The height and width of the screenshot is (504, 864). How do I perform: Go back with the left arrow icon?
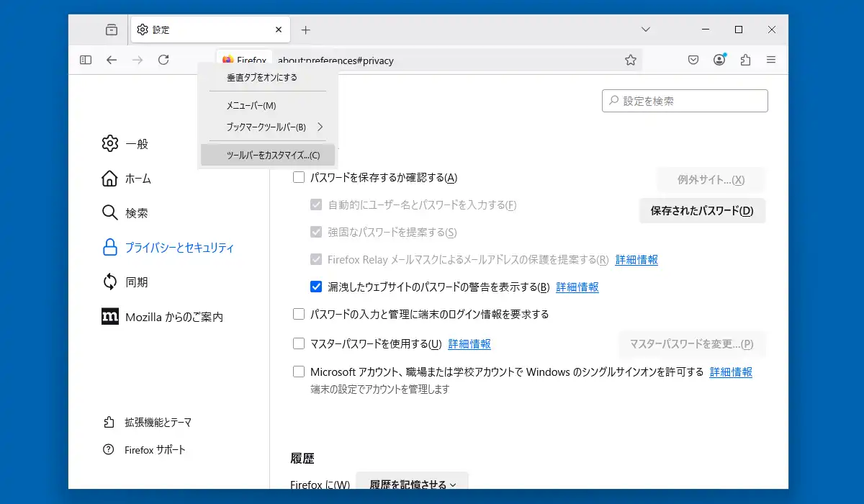point(112,60)
